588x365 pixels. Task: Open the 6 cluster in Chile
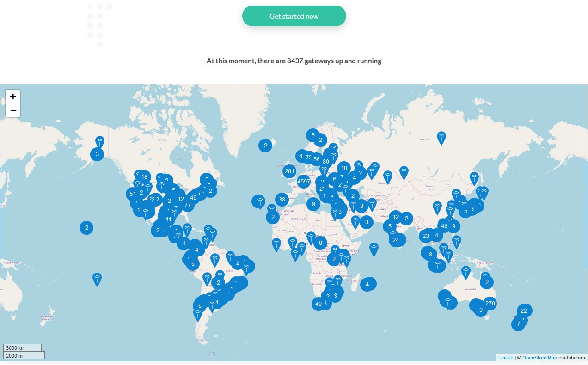200,305
